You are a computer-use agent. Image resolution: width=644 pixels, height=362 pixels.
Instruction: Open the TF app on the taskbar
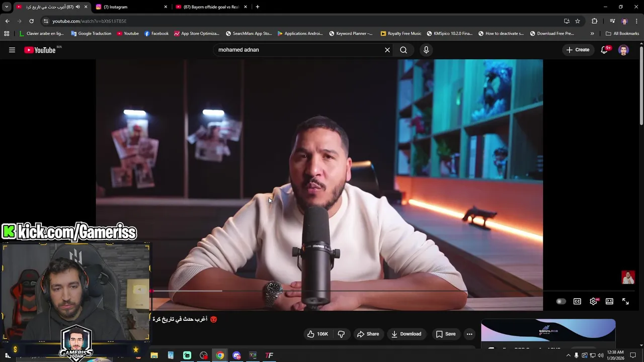tap(269, 355)
